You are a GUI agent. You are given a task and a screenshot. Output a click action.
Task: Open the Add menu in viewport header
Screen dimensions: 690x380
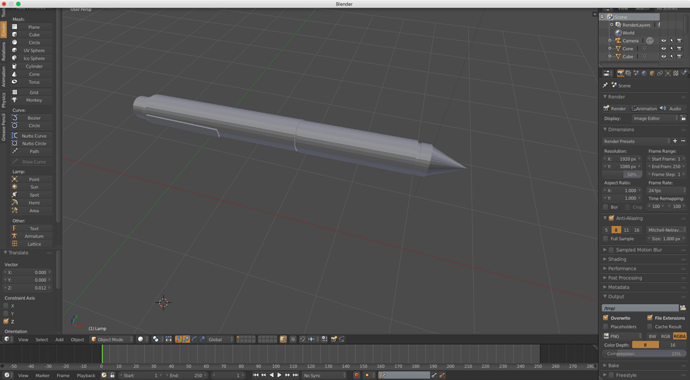[59, 340]
